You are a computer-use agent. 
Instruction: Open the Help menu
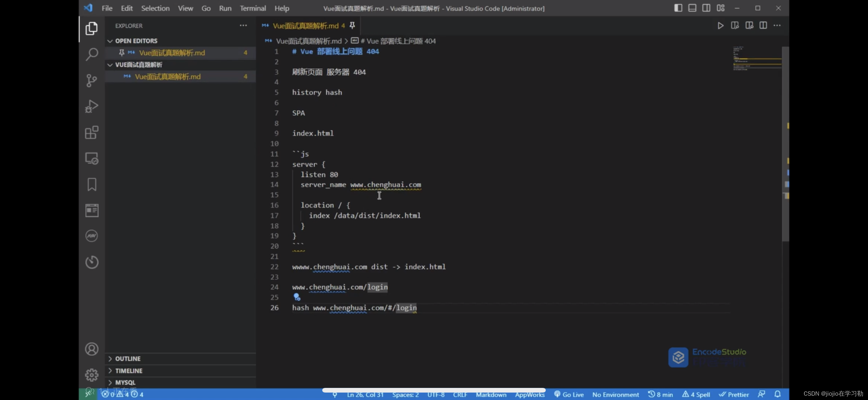pos(282,8)
